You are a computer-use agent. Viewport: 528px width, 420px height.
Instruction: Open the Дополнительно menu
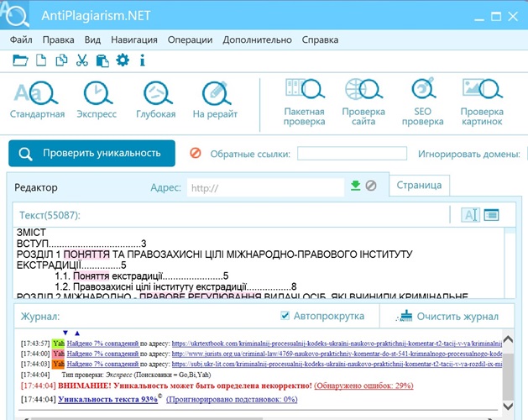coord(257,39)
